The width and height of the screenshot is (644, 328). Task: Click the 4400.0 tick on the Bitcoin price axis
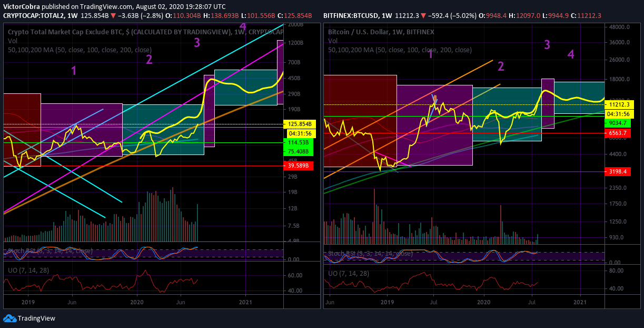(x=617, y=155)
